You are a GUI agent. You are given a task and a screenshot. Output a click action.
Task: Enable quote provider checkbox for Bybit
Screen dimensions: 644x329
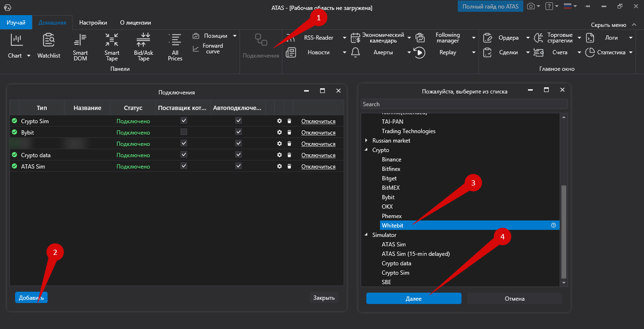coord(184,132)
